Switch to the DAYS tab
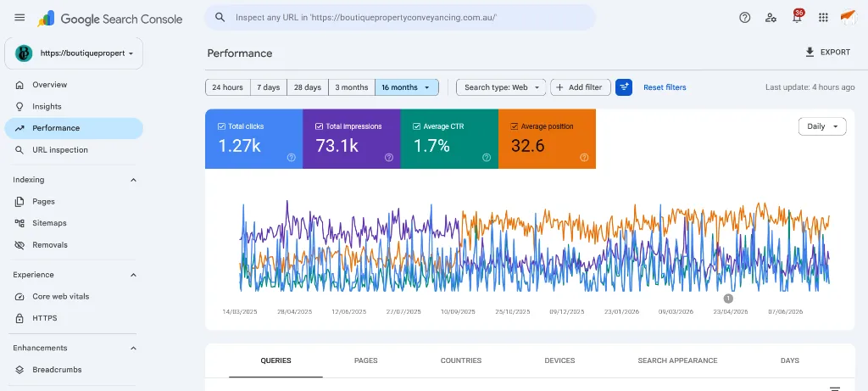The image size is (868, 391). pos(790,360)
